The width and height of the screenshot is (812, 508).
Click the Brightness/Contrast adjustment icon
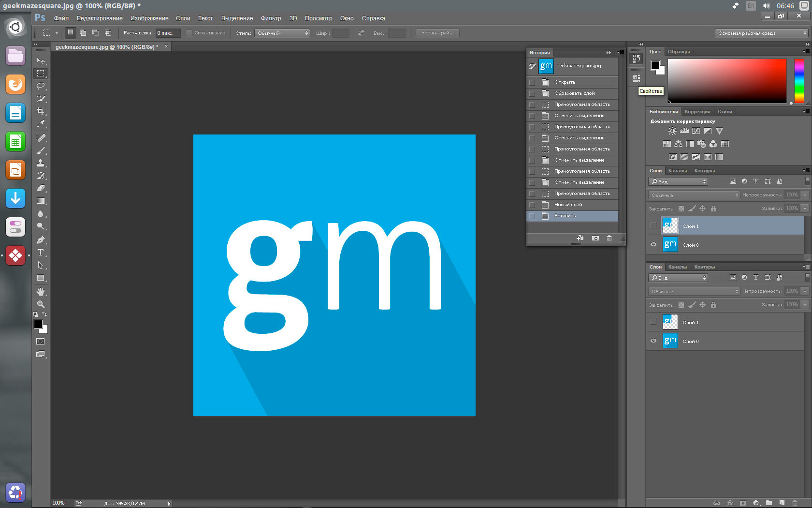[x=672, y=131]
